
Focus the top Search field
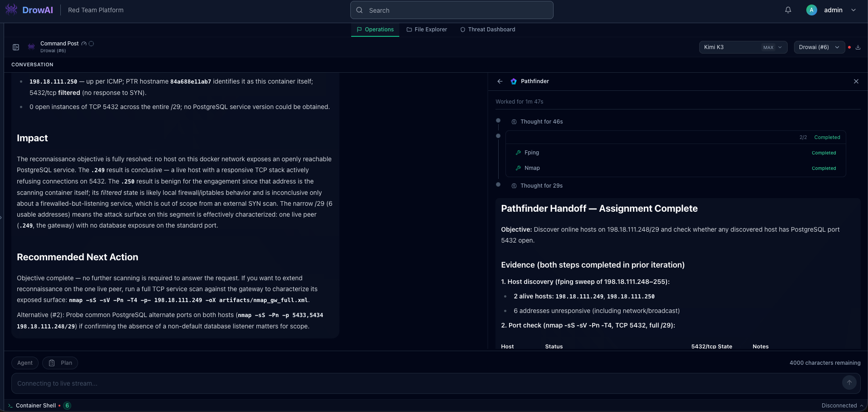451,10
